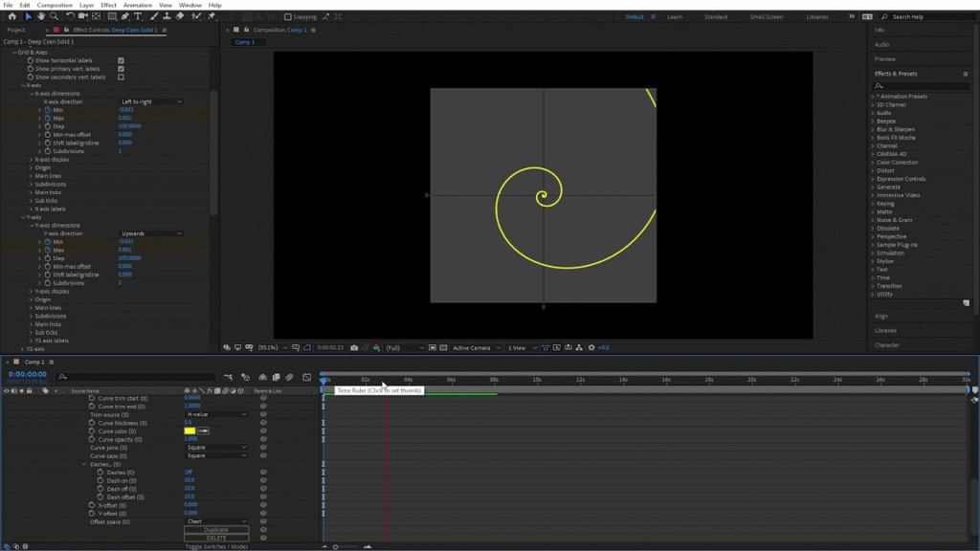Select the Hand tool in toolbar
Image resolution: width=980 pixels, height=551 pixels.
[x=41, y=16]
